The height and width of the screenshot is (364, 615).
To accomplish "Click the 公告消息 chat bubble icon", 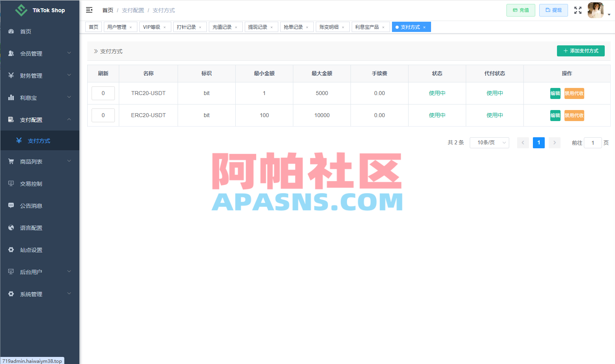I will click(x=11, y=205).
